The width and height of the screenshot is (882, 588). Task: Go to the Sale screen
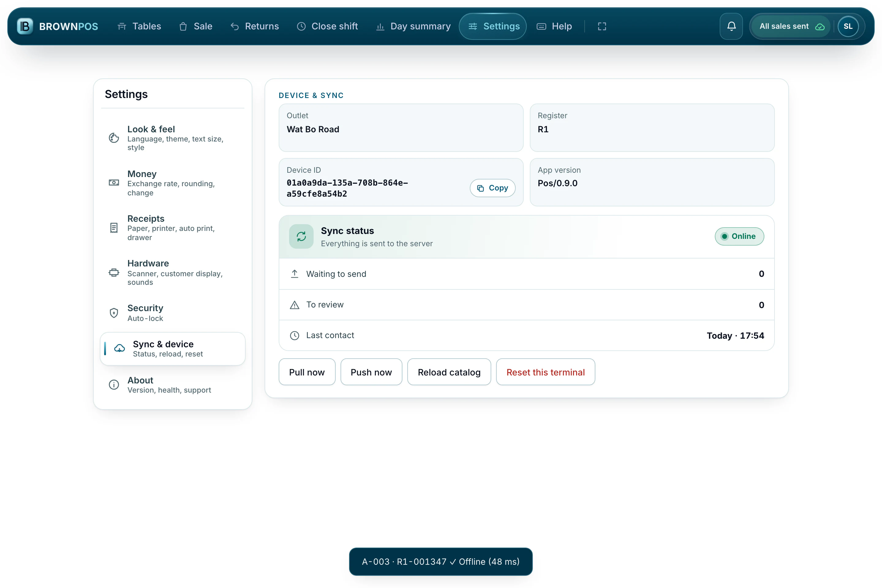pos(196,26)
